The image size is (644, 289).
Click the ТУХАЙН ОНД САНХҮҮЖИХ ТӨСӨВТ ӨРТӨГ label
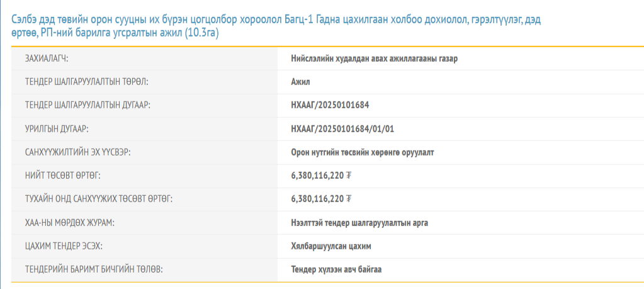coord(98,198)
